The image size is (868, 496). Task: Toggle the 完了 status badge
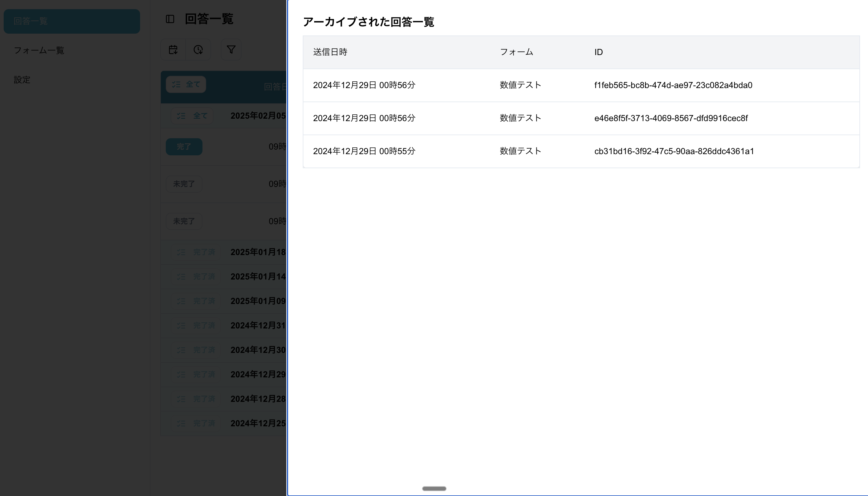pos(184,147)
